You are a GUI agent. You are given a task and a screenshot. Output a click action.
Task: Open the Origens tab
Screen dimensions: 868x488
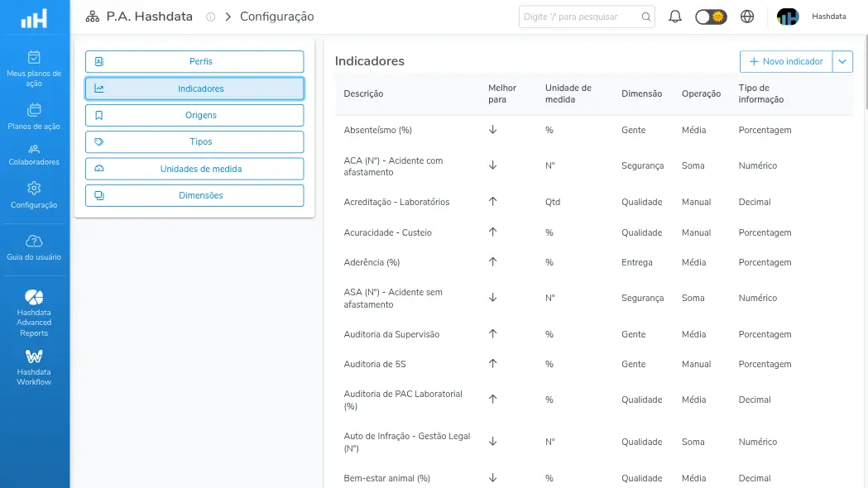194,115
